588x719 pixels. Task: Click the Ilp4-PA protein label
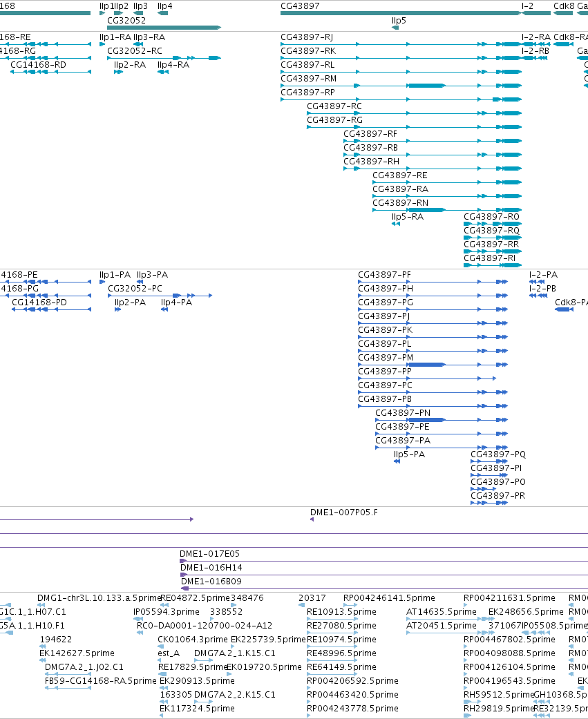tap(177, 303)
